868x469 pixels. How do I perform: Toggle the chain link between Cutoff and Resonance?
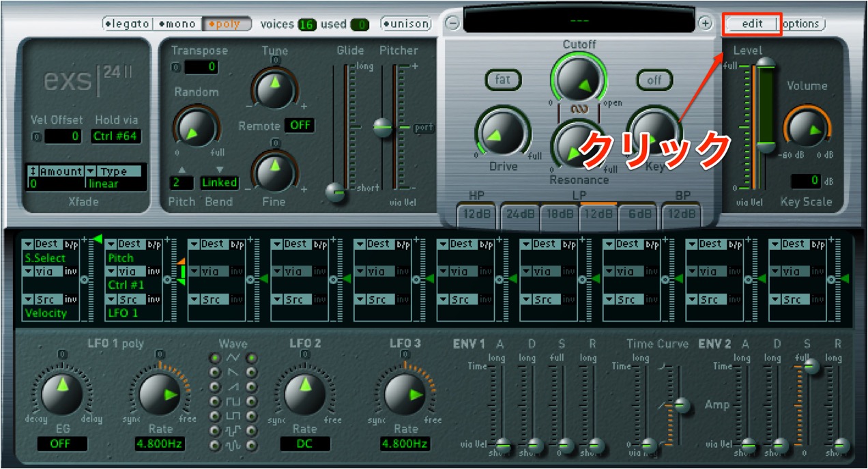coord(579,109)
